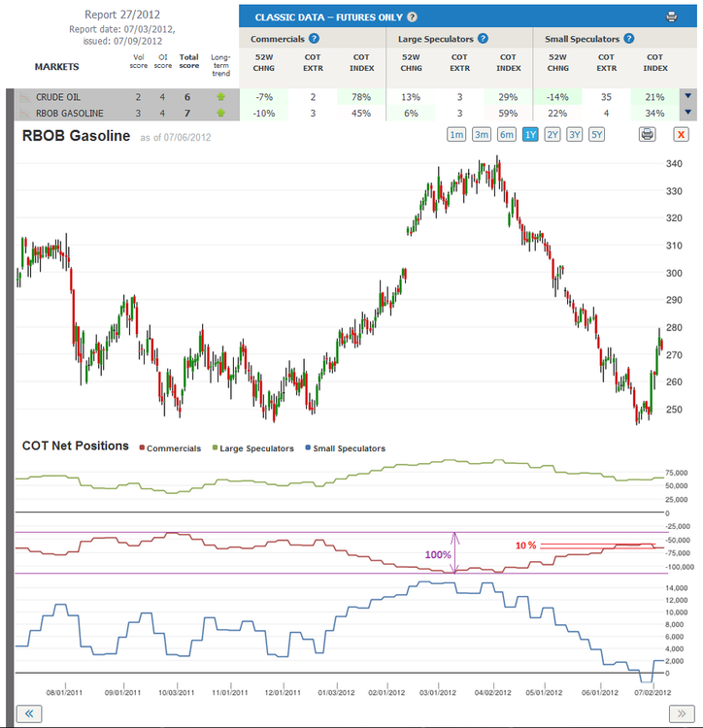This screenshot has width=703, height=728.
Task: Click the Long-term trend column header
Action: tap(220, 65)
